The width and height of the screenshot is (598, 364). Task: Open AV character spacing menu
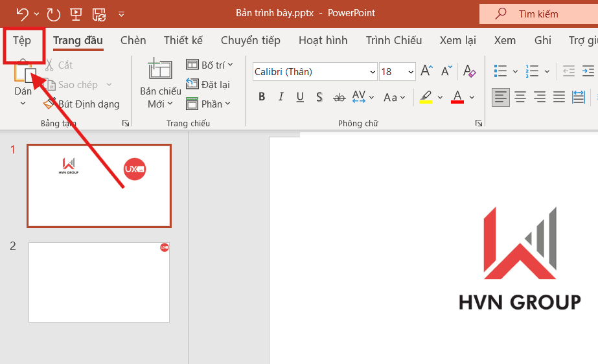(x=363, y=97)
